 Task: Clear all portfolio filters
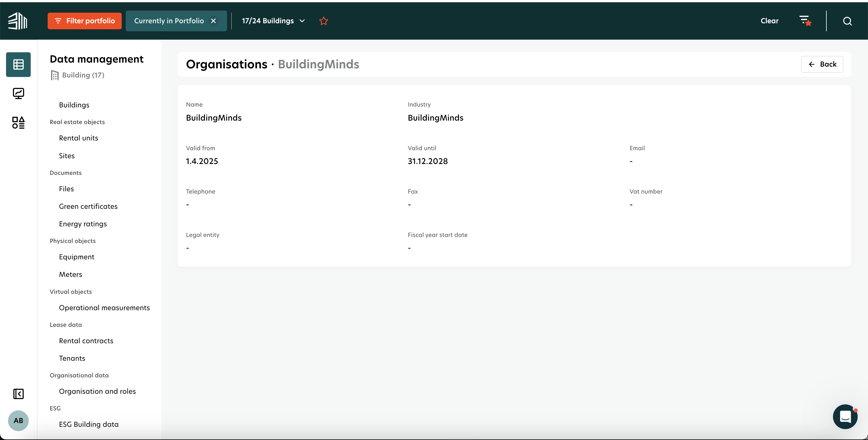pyautogui.click(x=769, y=21)
